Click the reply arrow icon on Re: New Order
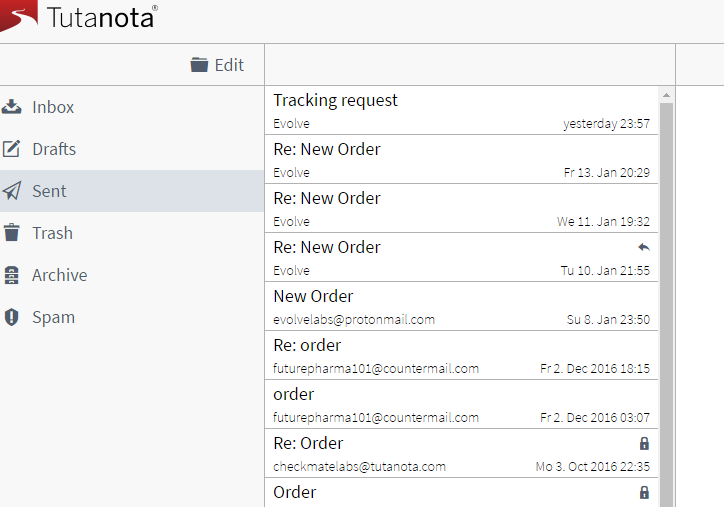This screenshot has height=507, width=724. coord(644,247)
